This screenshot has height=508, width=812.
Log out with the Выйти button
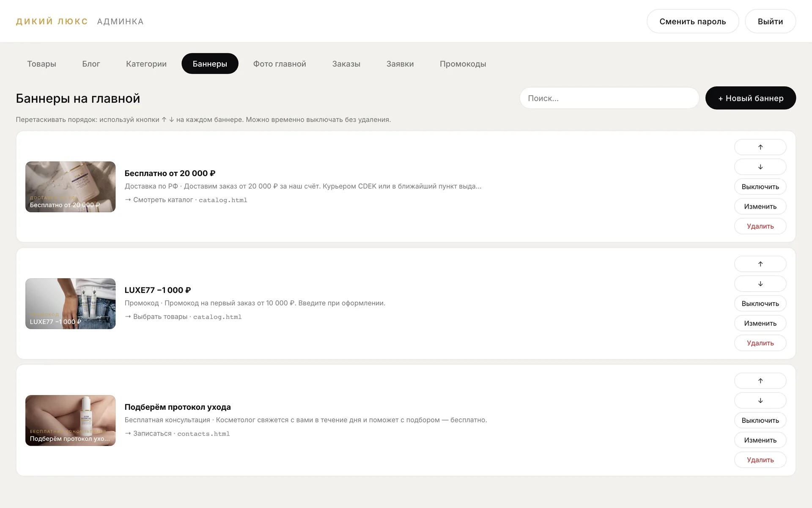(770, 21)
